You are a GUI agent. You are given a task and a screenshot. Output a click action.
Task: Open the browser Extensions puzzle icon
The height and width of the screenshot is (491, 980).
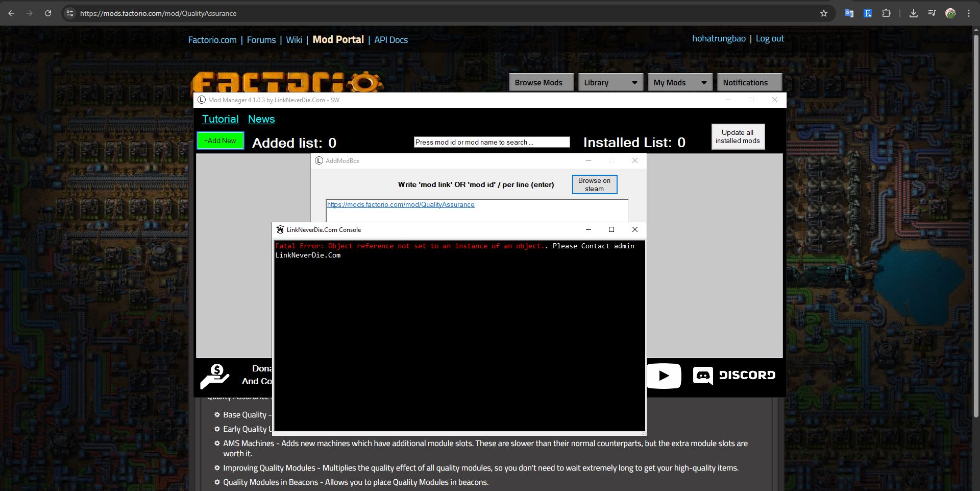click(x=887, y=13)
